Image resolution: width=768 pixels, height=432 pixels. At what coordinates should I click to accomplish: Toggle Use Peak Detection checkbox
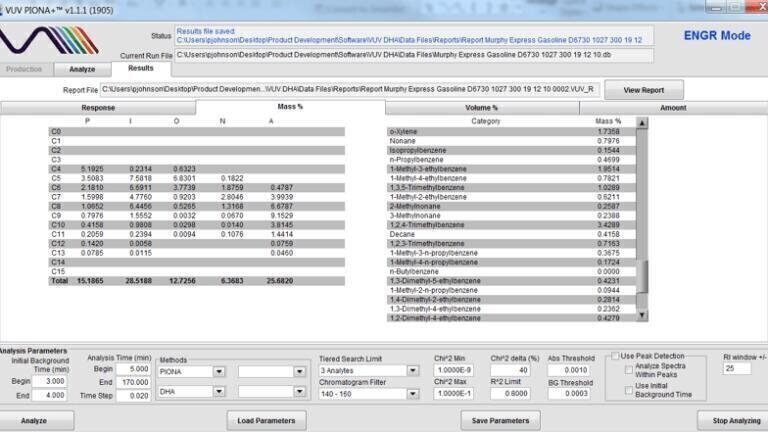point(615,356)
